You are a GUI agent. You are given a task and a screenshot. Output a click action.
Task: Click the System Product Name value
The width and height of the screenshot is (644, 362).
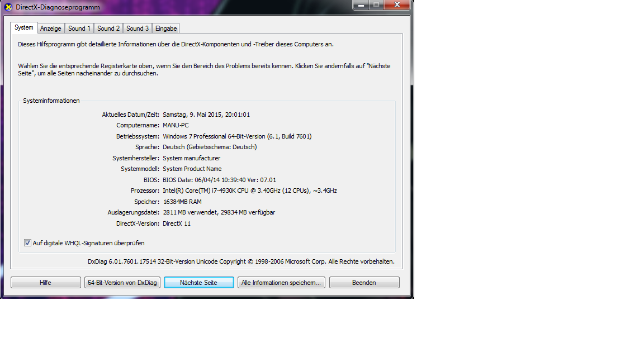pyautogui.click(x=192, y=169)
